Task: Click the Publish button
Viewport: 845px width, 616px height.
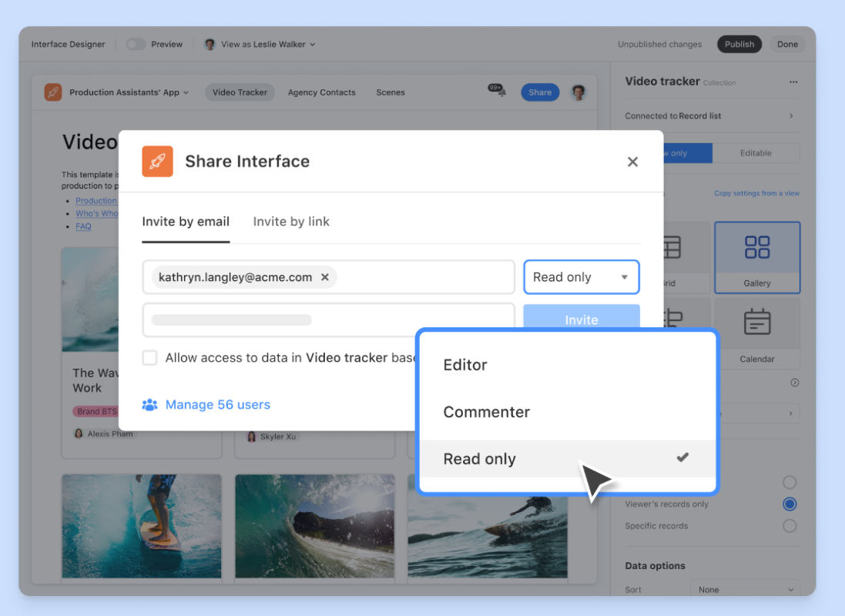Action: (x=739, y=44)
